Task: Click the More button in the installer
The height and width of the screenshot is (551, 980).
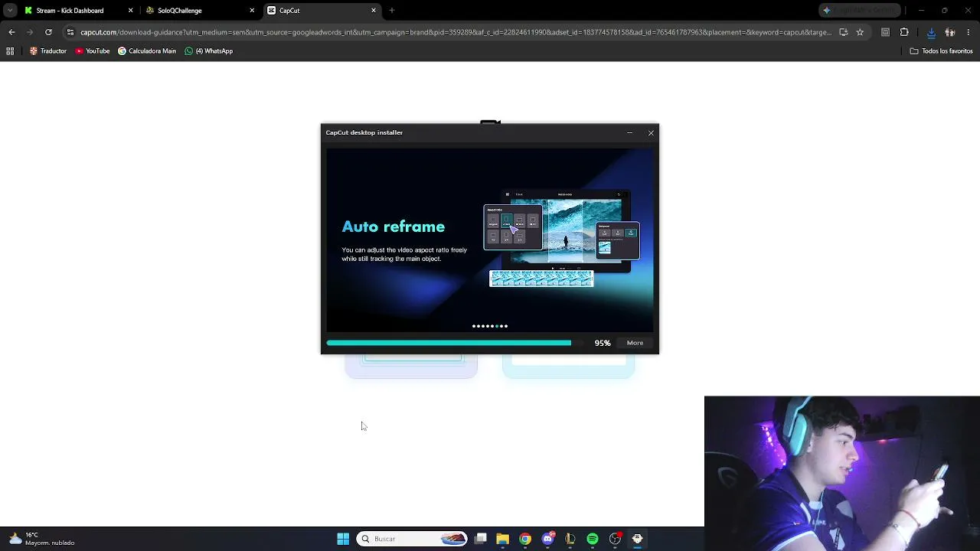Action: tap(635, 343)
